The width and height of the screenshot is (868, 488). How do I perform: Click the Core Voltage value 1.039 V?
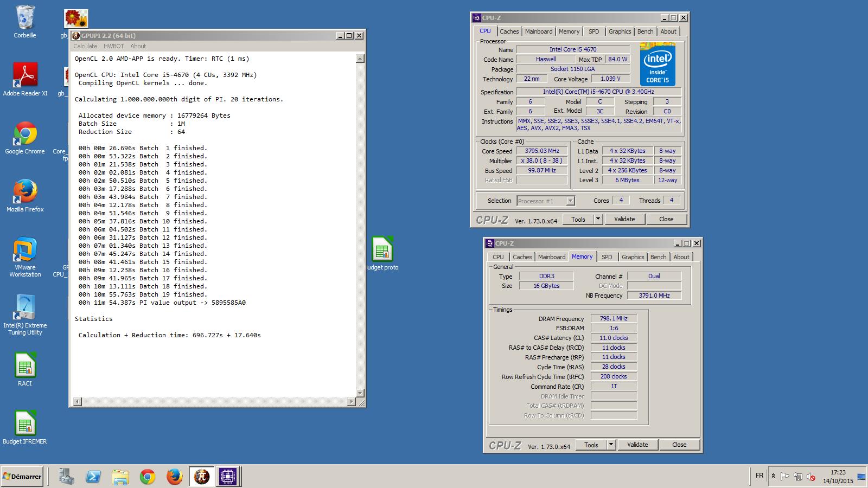(610, 79)
